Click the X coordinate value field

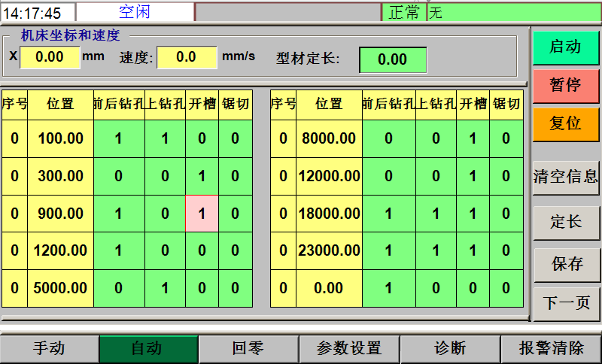click(x=50, y=57)
